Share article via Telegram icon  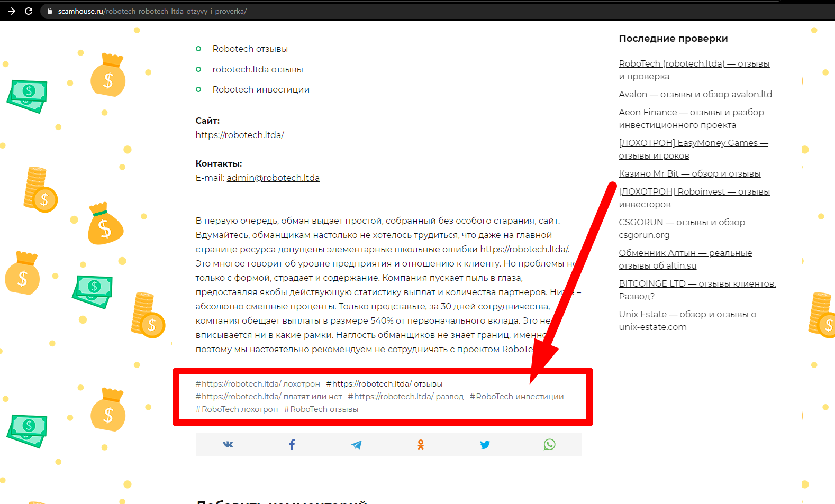pos(357,445)
